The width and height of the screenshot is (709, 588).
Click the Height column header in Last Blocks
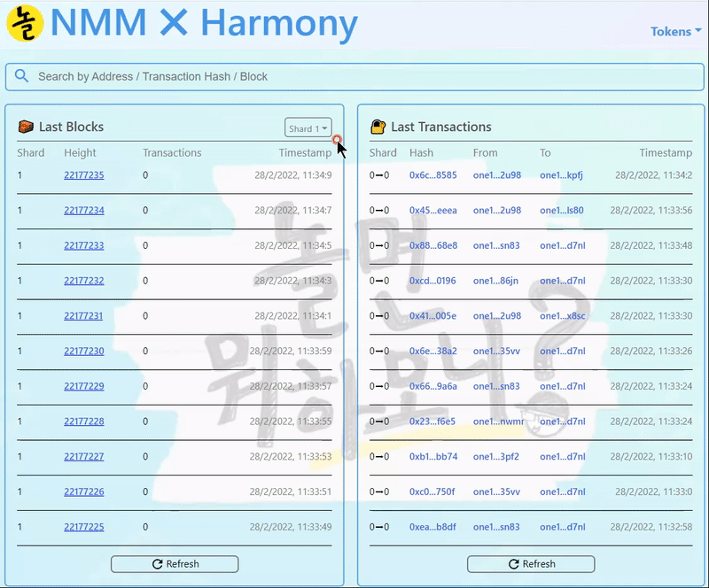coord(80,153)
